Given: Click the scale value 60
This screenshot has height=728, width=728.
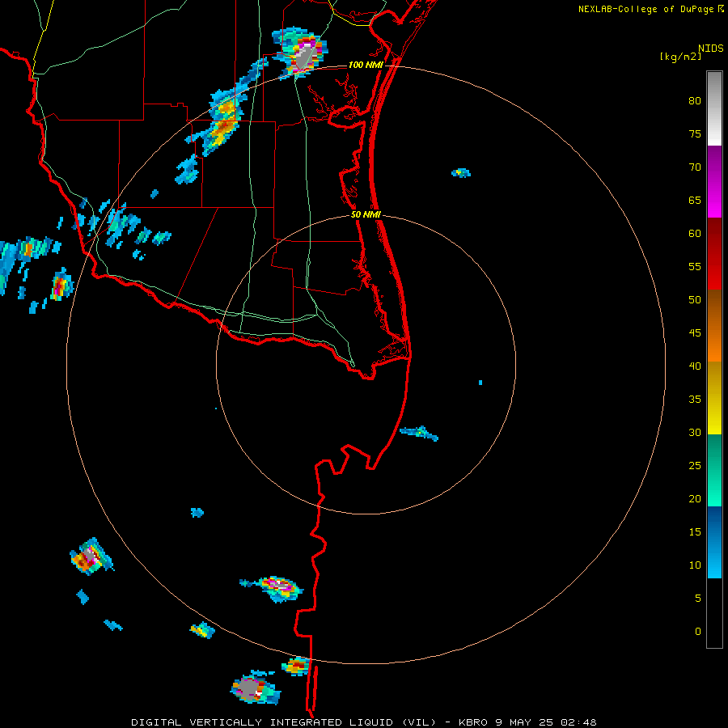Looking at the screenshot, I should pos(695,234).
